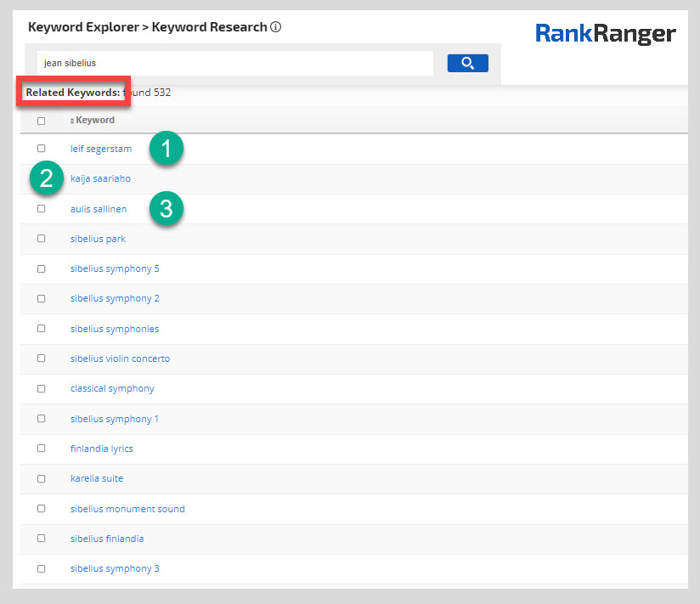This screenshot has width=700, height=604.
Task: Click the sort arrows on Keyword column
Action: coord(72,121)
